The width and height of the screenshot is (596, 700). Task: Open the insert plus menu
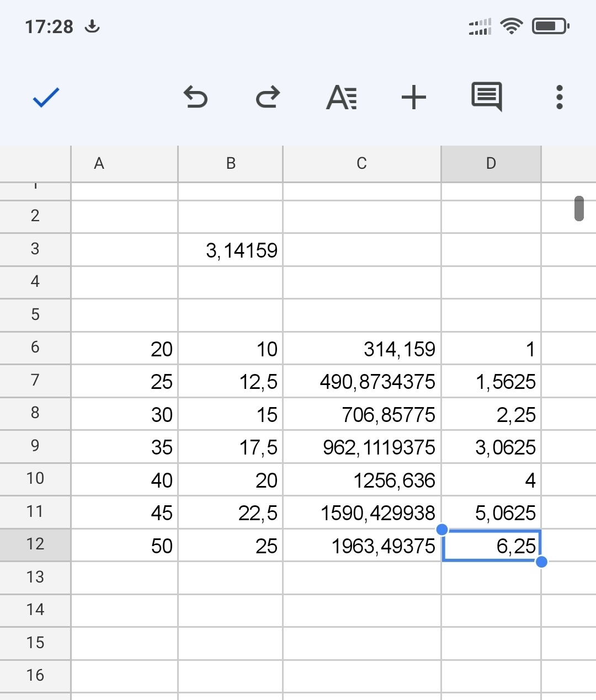[x=414, y=98]
